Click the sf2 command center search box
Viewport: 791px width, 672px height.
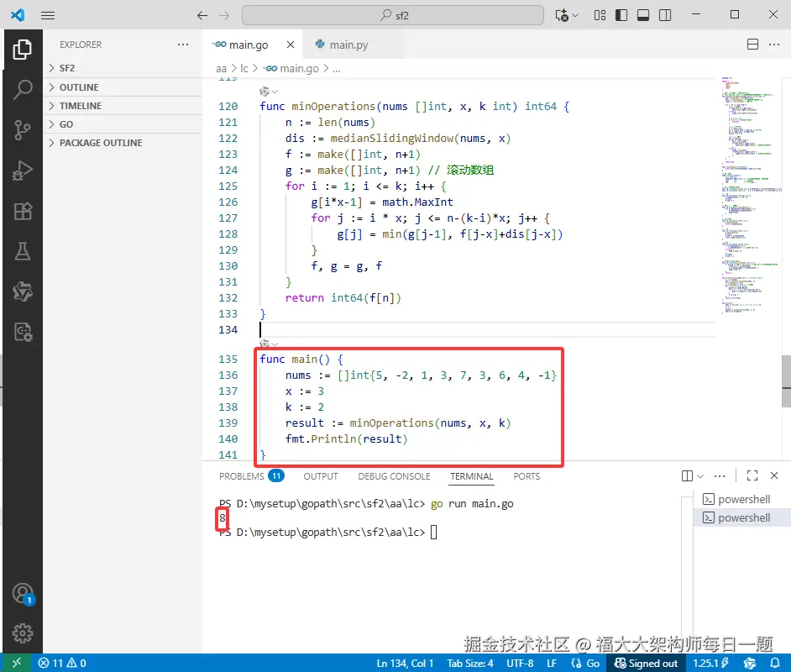[x=393, y=15]
